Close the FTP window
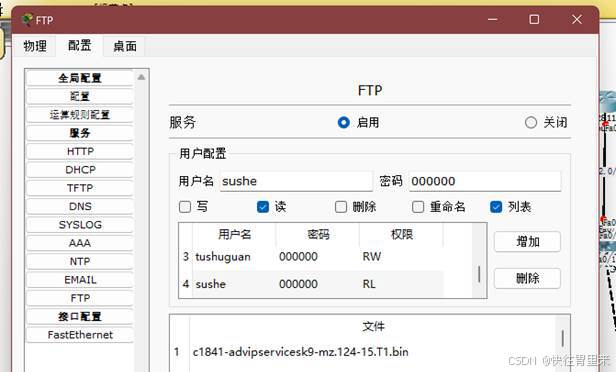The height and width of the screenshot is (372, 616). coord(577,19)
